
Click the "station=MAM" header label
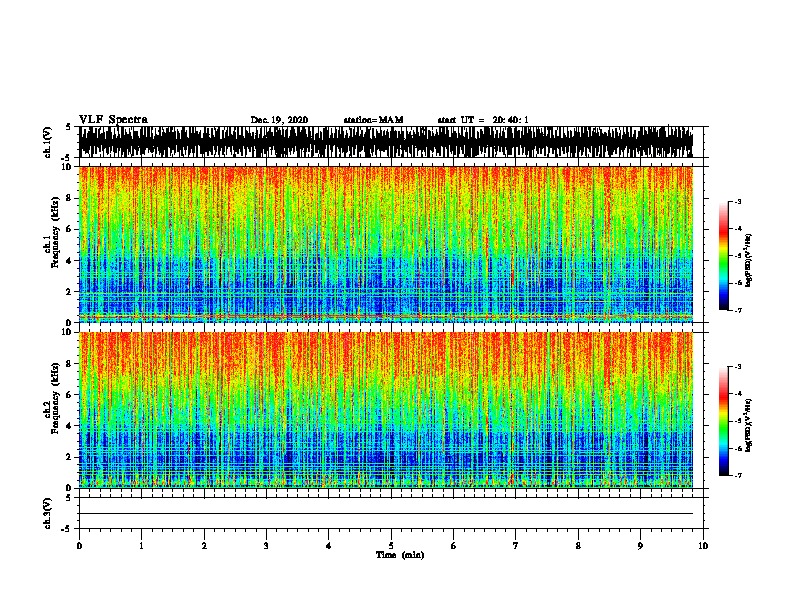pyautogui.click(x=373, y=120)
